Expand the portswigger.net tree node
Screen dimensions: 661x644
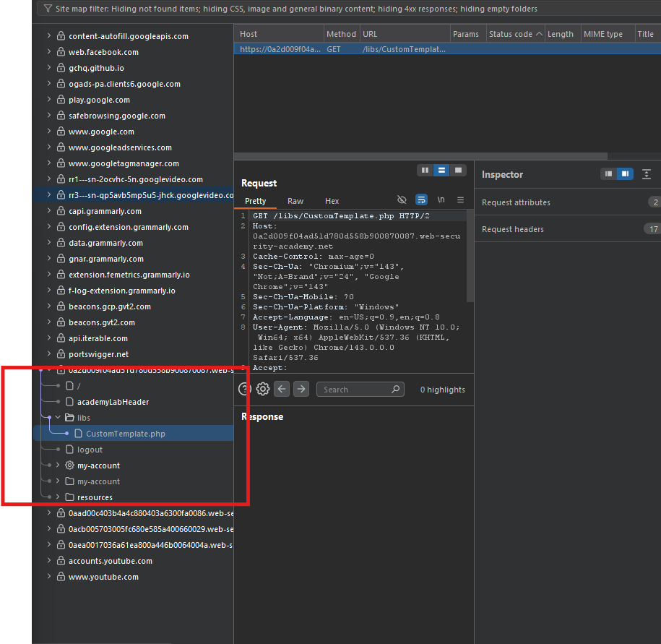(x=49, y=353)
